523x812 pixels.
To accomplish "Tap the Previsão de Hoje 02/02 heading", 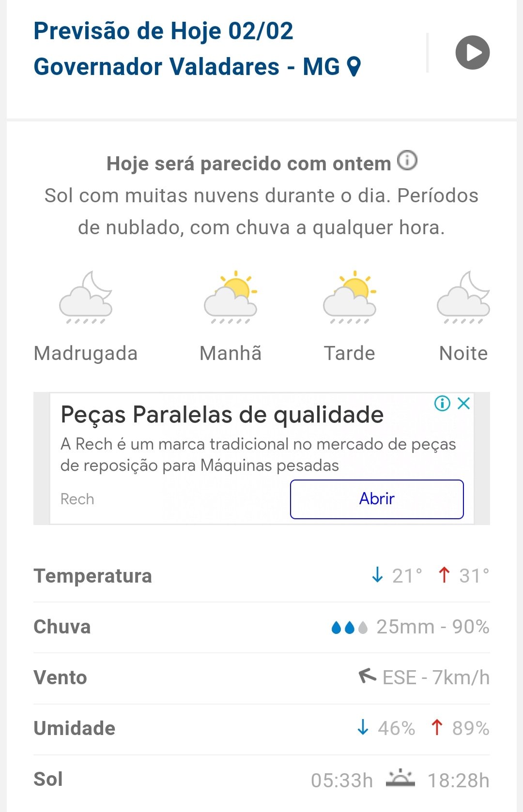I will tap(163, 31).
